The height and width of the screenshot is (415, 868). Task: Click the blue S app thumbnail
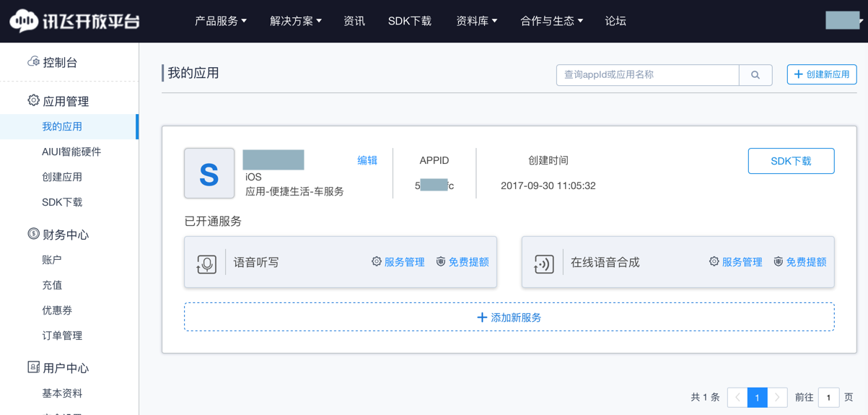tap(209, 173)
